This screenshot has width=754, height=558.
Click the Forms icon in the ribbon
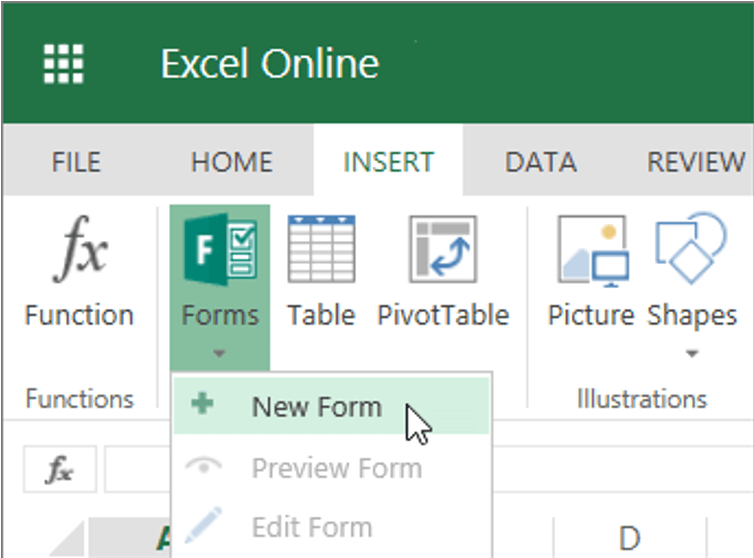[220, 249]
